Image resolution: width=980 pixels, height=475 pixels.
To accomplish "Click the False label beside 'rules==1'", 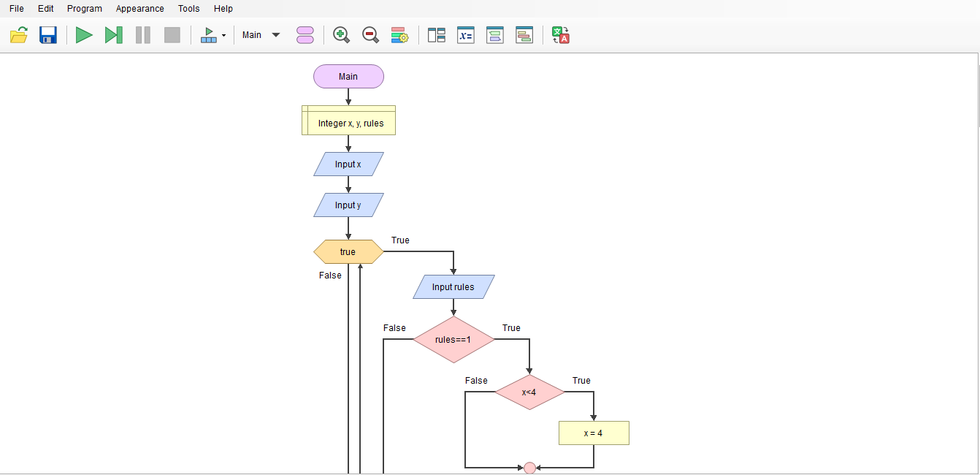I will pos(394,328).
